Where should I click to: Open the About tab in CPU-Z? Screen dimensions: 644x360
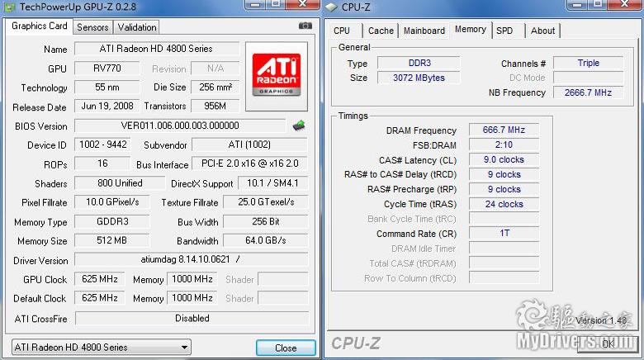542,31
